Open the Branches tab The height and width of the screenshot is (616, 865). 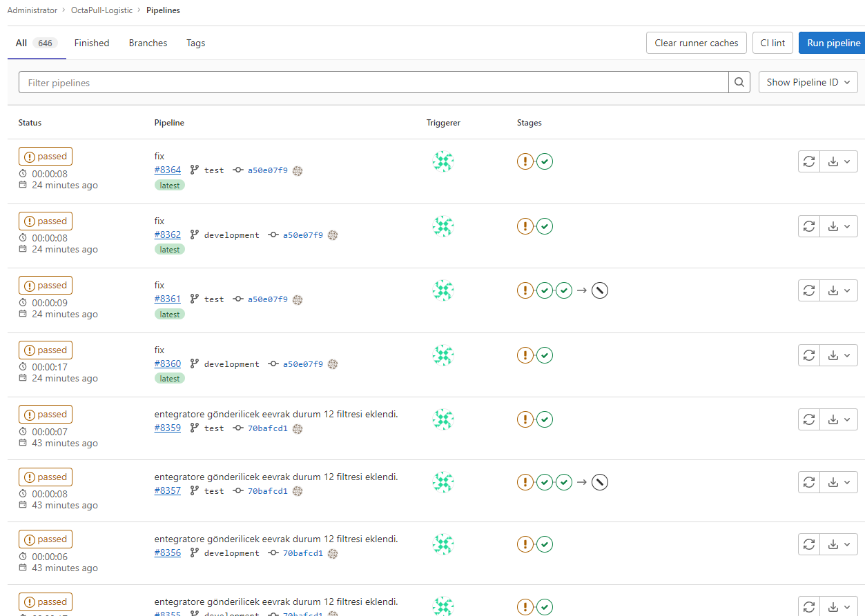click(x=147, y=43)
